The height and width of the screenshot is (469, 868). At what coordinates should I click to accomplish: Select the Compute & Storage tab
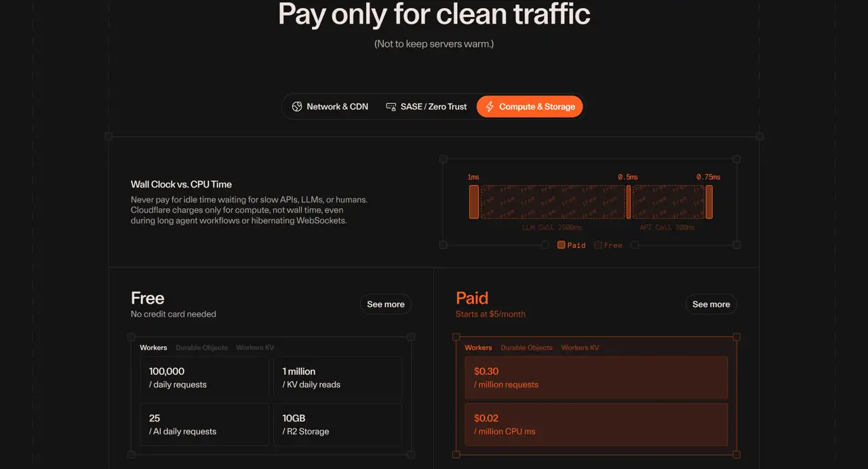530,106
